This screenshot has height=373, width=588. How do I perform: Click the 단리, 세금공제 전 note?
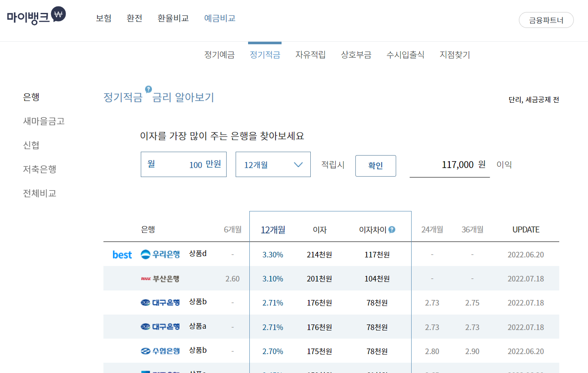coord(534,100)
